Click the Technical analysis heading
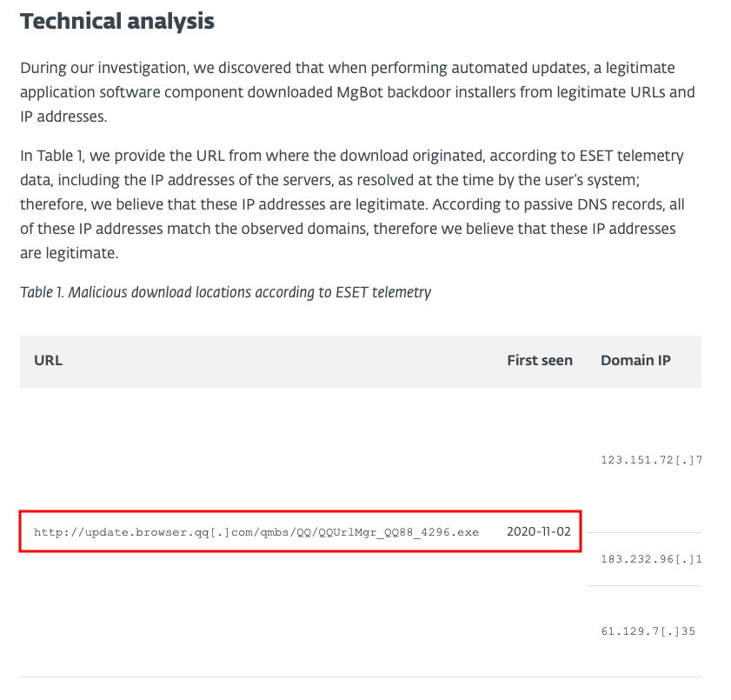Screen dimensions: 731x700 click(117, 22)
